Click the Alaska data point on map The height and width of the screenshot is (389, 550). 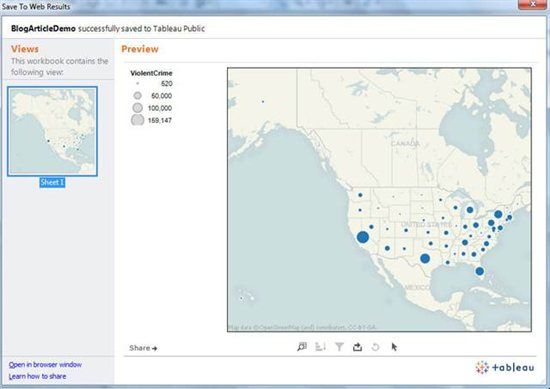coord(263,102)
